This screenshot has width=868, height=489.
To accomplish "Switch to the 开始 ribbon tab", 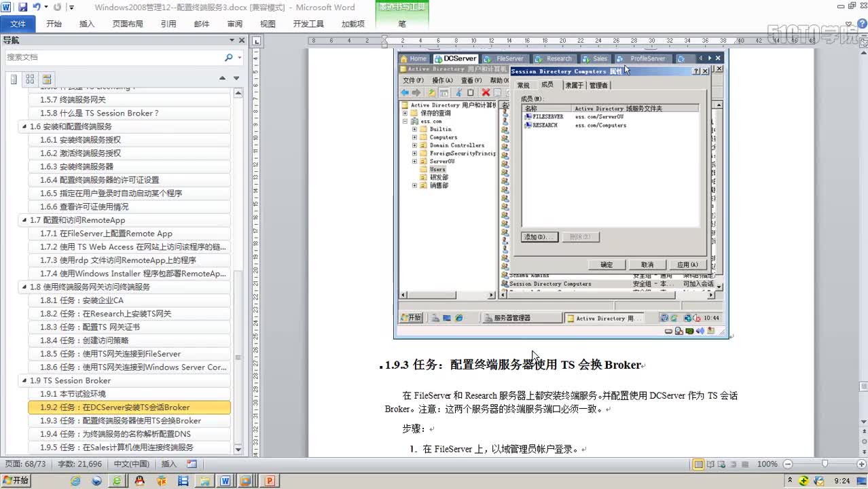I will point(54,24).
